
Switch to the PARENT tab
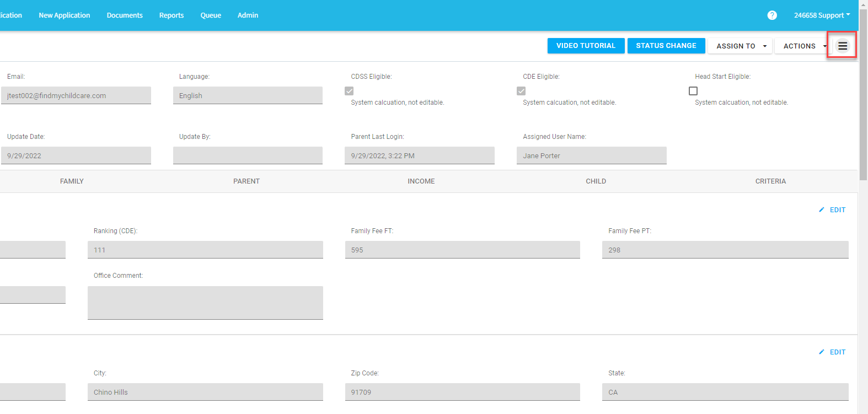click(x=247, y=181)
